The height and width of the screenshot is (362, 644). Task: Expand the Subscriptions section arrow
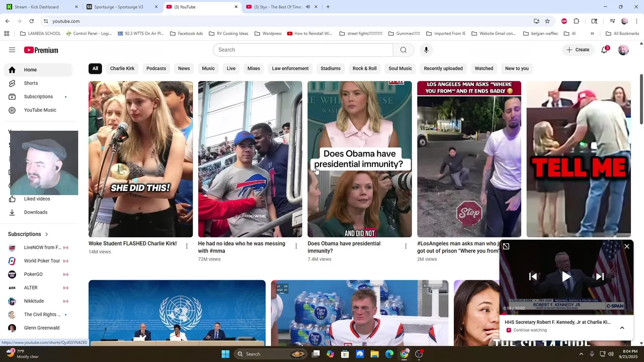46,234
